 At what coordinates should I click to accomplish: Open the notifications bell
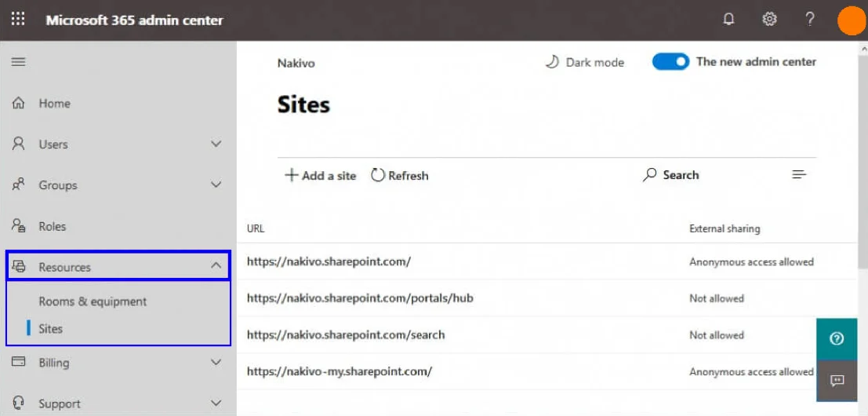pos(729,20)
